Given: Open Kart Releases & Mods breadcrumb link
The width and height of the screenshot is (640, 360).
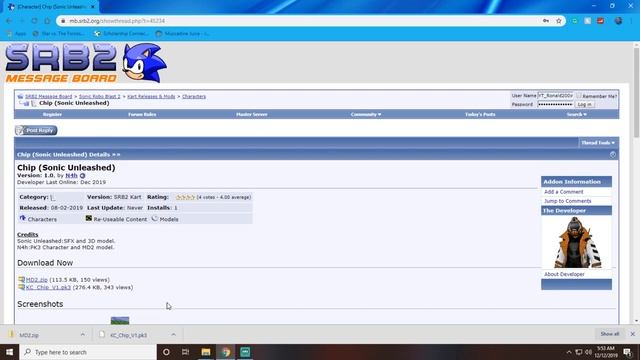Looking at the screenshot, I should click(151, 97).
